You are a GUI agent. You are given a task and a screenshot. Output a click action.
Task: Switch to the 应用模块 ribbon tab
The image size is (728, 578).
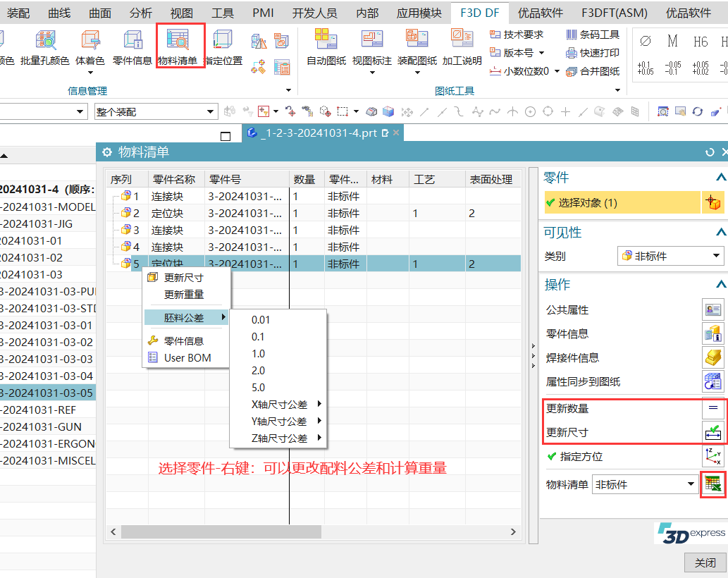pos(419,13)
